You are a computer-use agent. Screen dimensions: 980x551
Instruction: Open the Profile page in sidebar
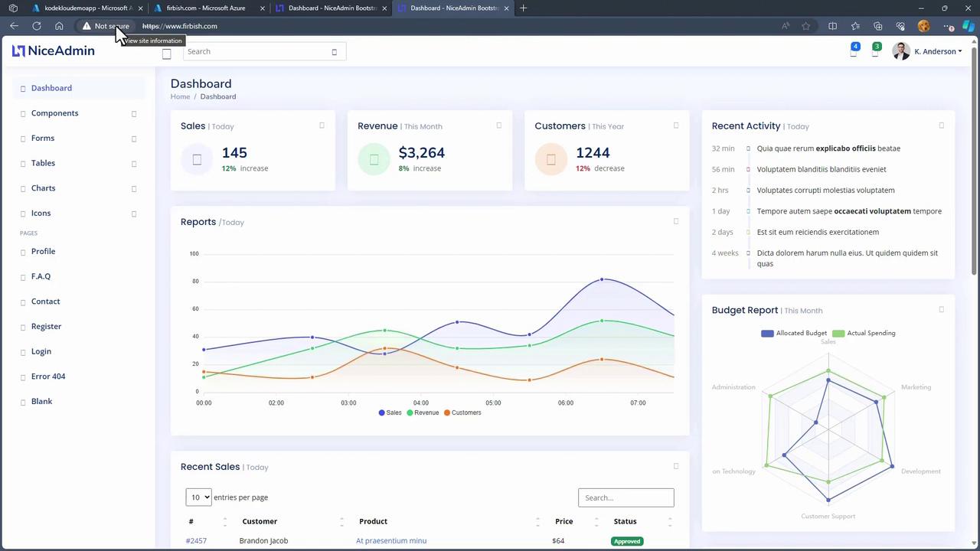tap(43, 251)
